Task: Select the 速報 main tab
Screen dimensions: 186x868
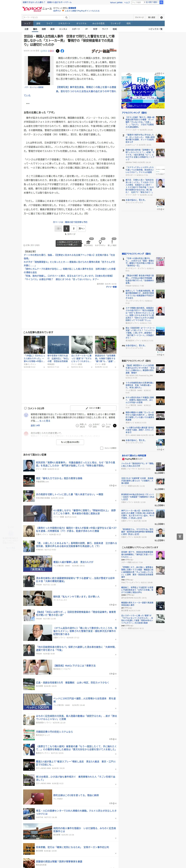Action: coord(38,24)
